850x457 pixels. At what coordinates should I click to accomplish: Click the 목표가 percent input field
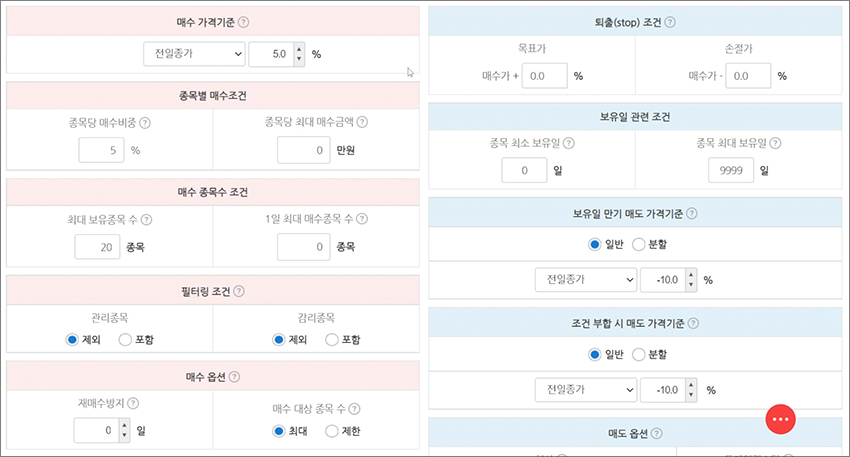click(544, 76)
